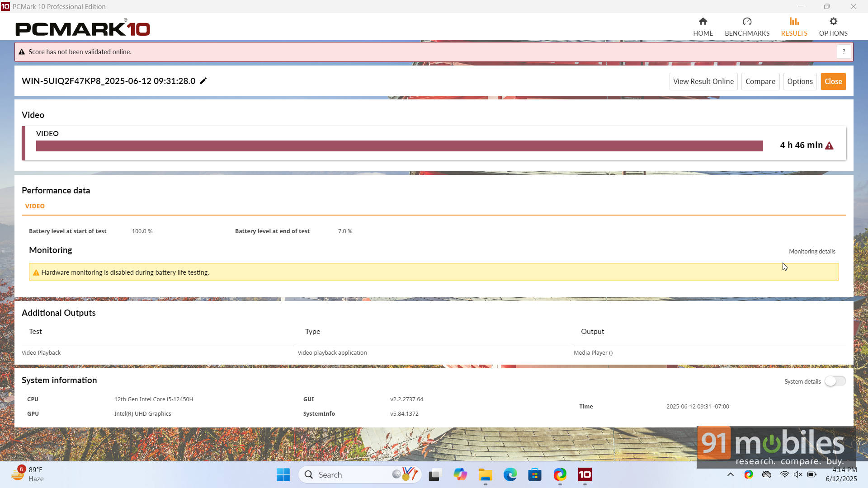Click the VIDEO battery life result bar
The width and height of the screenshot is (868, 488).
pyautogui.click(x=400, y=146)
